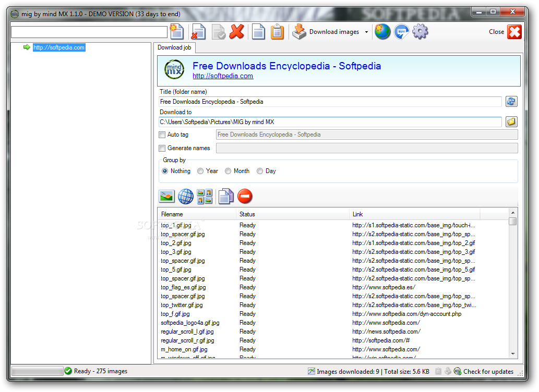This screenshot has height=392, width=539.
Task: Click the landscape picture view icon
Action: 167,197
